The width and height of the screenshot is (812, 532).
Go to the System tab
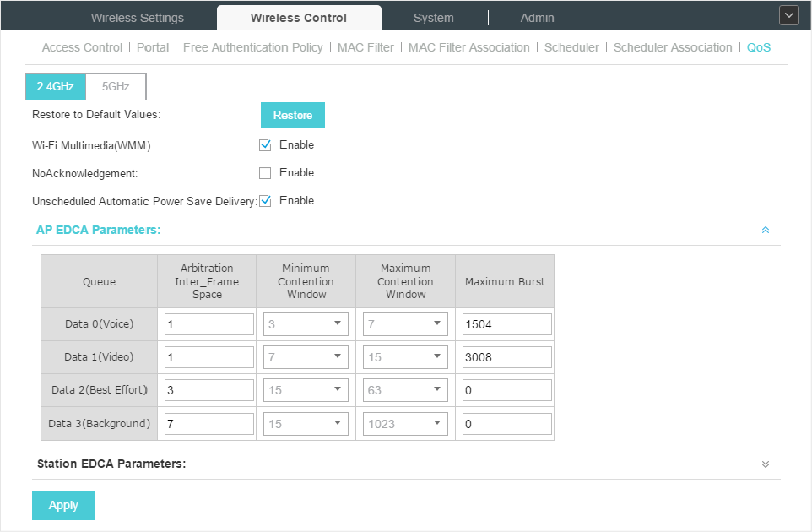click(434, 18)
